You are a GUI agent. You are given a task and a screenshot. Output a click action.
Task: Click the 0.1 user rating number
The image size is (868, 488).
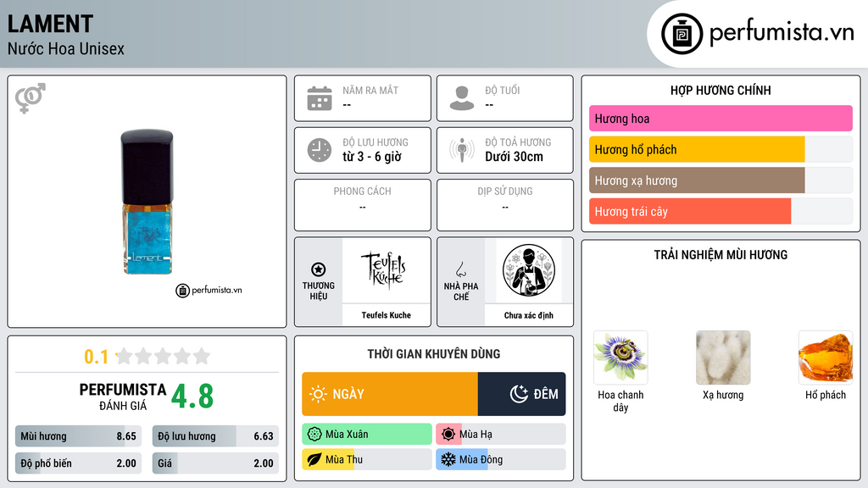[97, 357]
